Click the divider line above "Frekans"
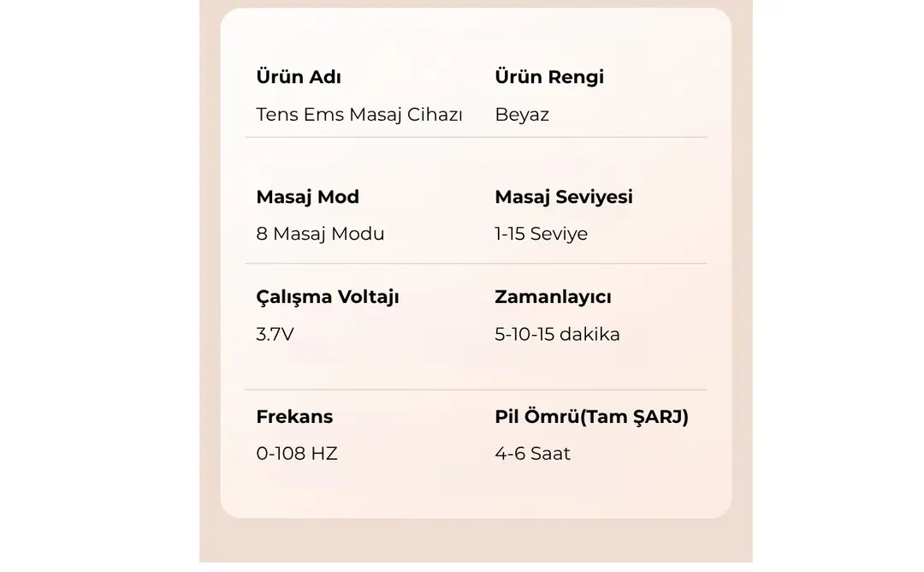 [476, 390]
